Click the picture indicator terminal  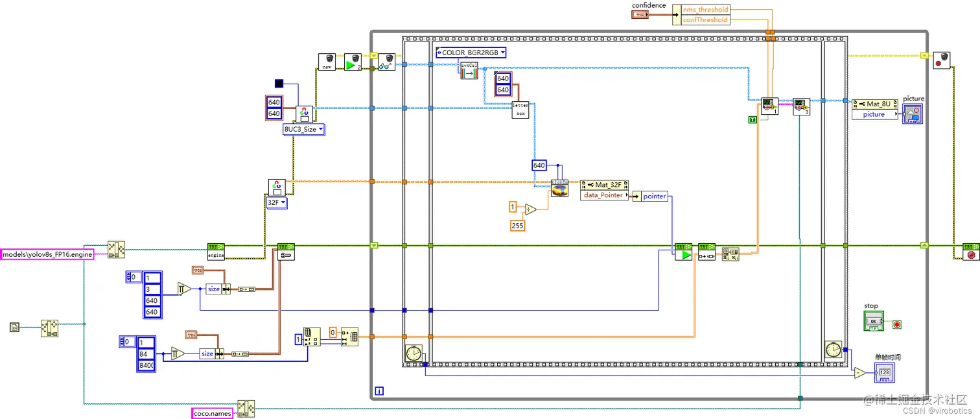913,114
